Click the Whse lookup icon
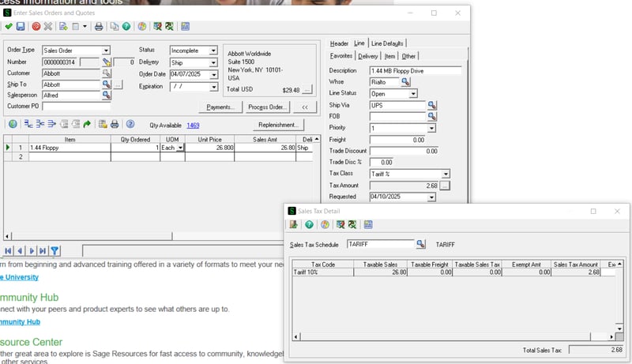 pos(405,82)
